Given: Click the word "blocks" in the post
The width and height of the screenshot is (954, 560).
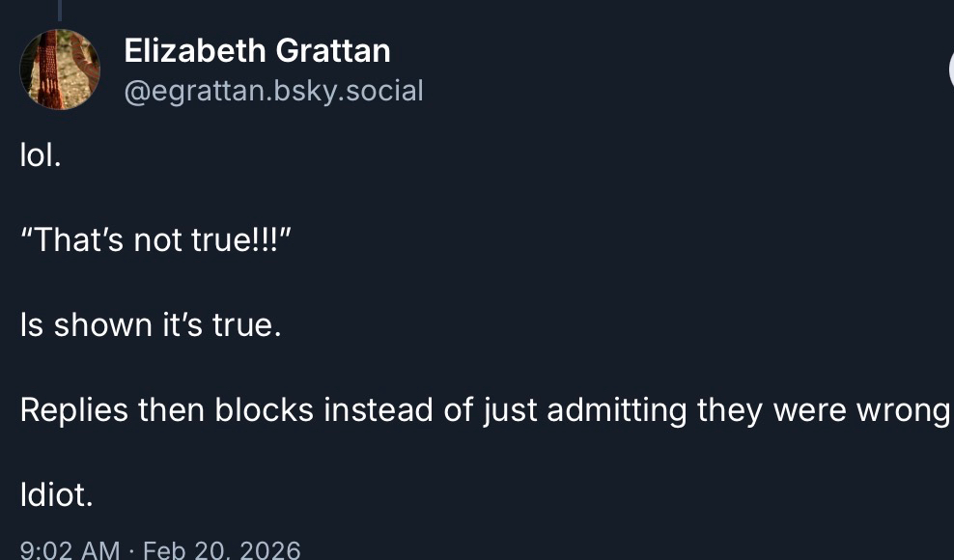Looking at the screenshot, I should tap(265, 410).
